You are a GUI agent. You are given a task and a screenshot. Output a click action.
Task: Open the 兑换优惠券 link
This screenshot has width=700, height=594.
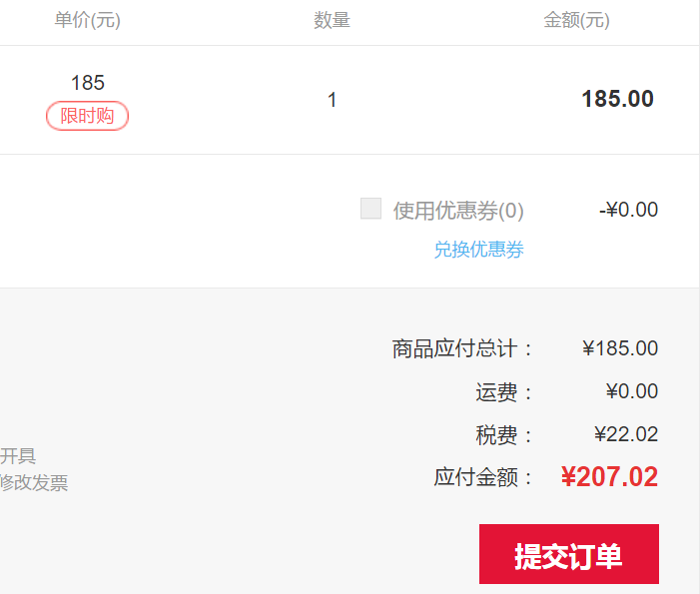(x=479, y=249)
